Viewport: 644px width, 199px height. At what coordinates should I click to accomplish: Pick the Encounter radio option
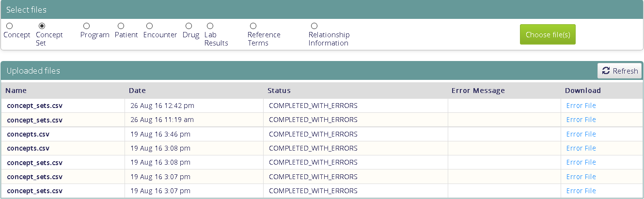[x=149, y=26]
